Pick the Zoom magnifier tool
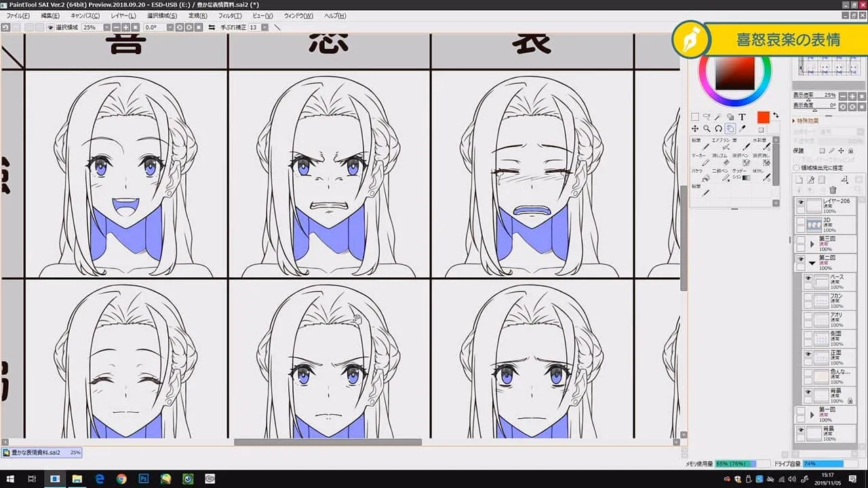Viewport: 868px width, 488px height. pyautogui.click(x=707, y=129)
